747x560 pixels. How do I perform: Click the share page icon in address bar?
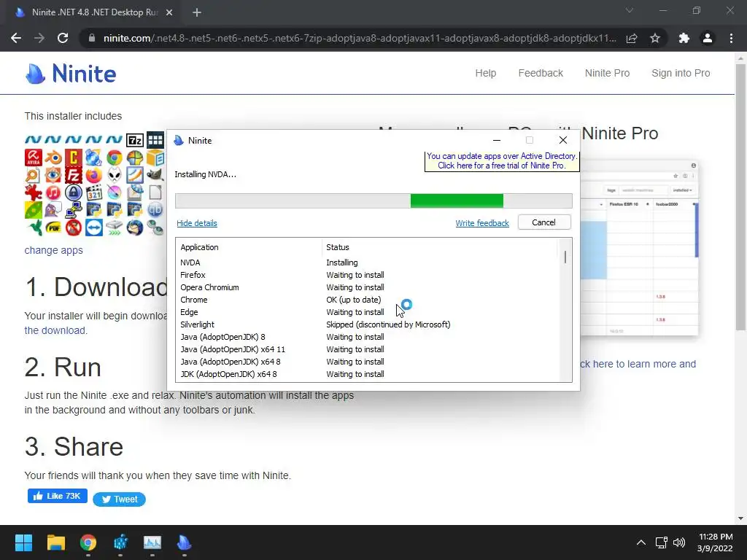[632, 38]
